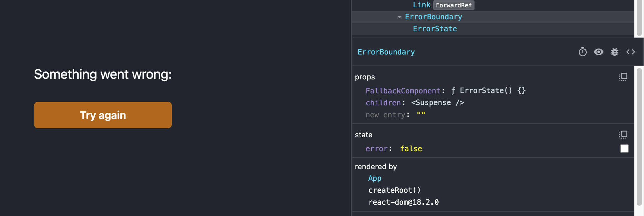Image resolution: width=644 pixels, height=216 pixels.
Task: Select the Link component tree row
Action: click(x=493, y=5)
